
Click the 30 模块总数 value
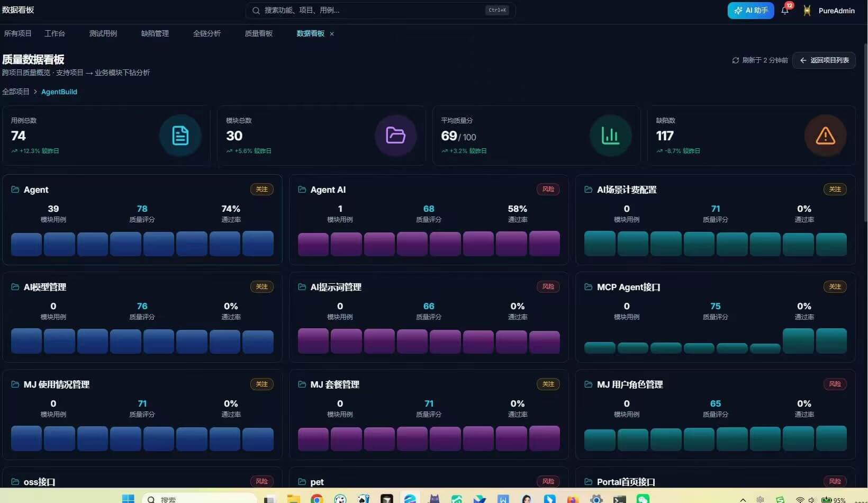(x=234, y=136)
